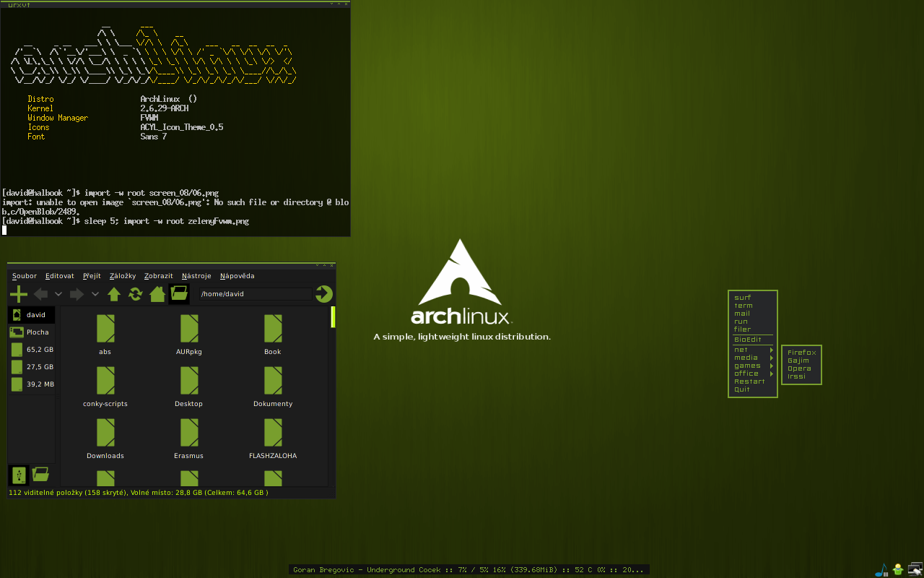
Task: Choose surf in the FVWM root menu
Action: pos(743,298)
